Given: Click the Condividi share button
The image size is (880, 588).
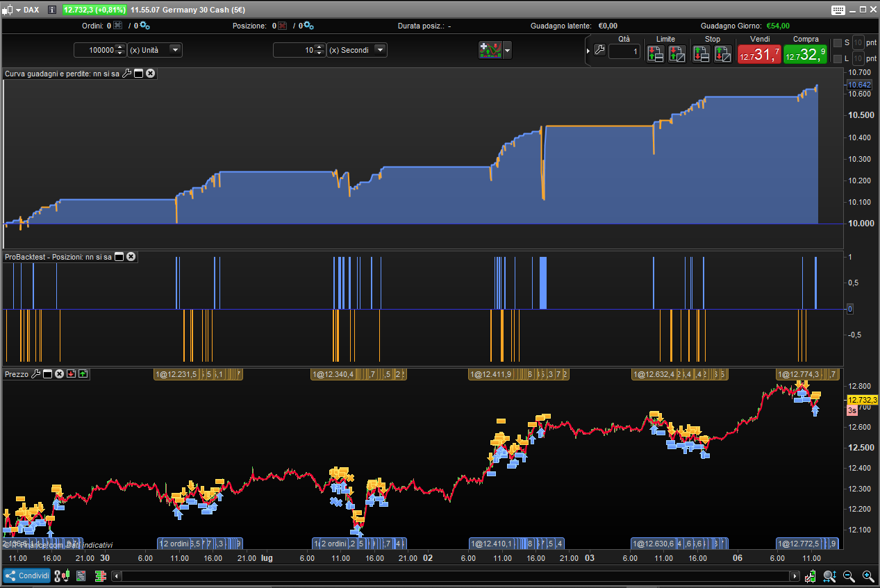Looking at the screenshot, I should [x=27, y=576].
